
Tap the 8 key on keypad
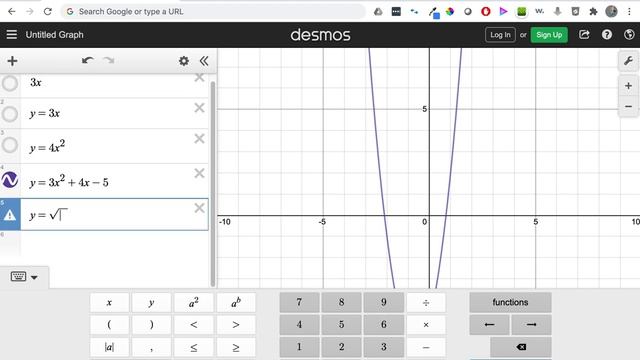(341, 302)
